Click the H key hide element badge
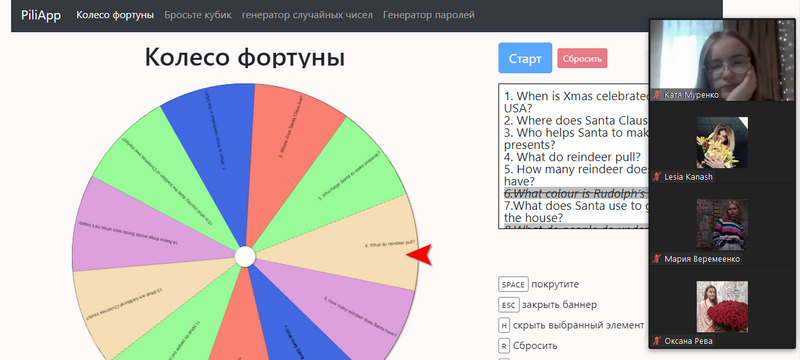The image size is (800, 360). click(504, 325)
